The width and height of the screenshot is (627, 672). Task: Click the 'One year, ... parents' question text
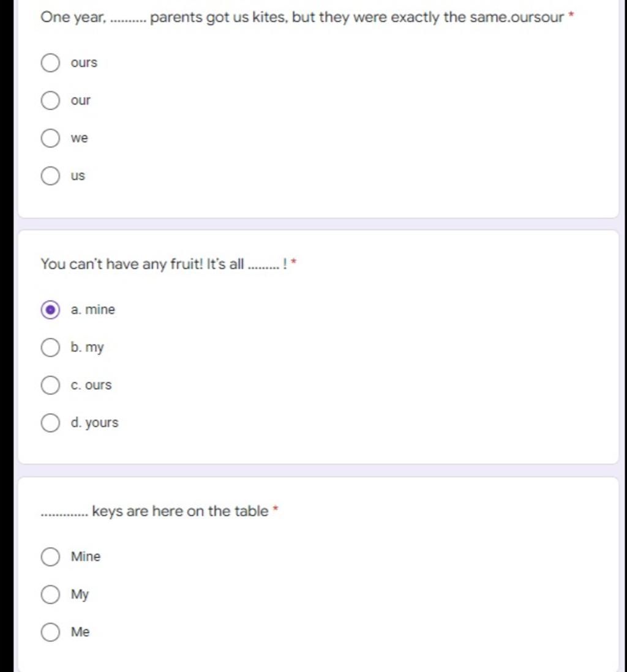coord(302,17)
